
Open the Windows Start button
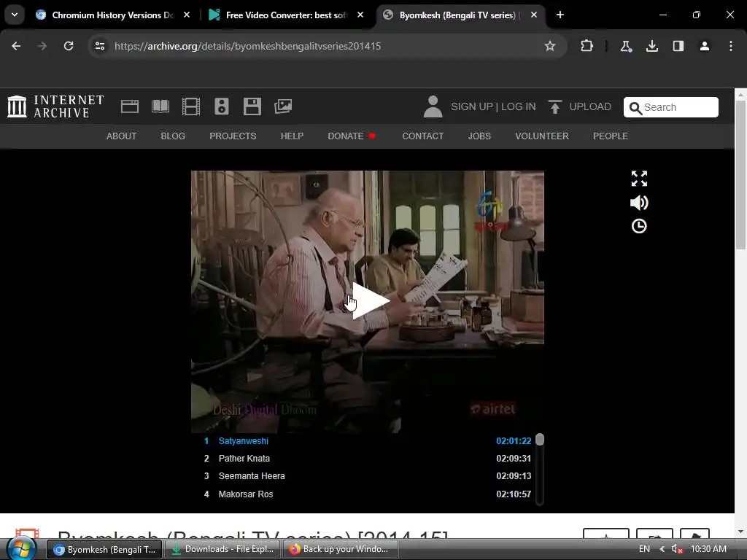(21, 549)
